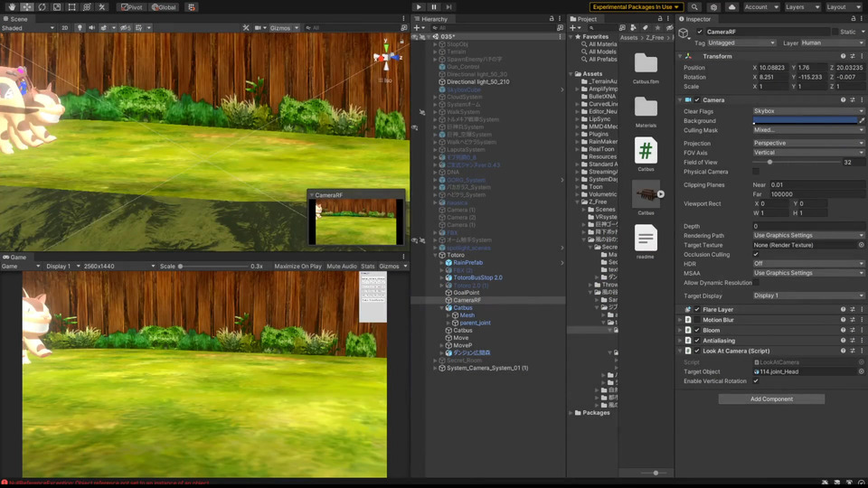
Task: Open Target Display dropdown
Action: (808, 296)
